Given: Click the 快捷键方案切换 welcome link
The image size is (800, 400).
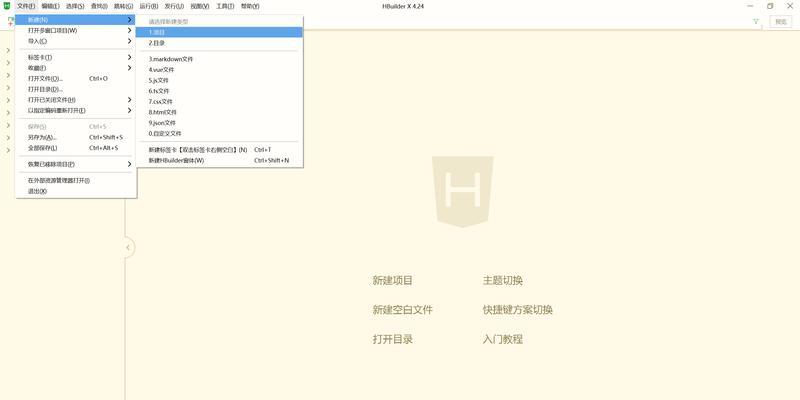Looking at the screenshot, I should coord(518,310).
